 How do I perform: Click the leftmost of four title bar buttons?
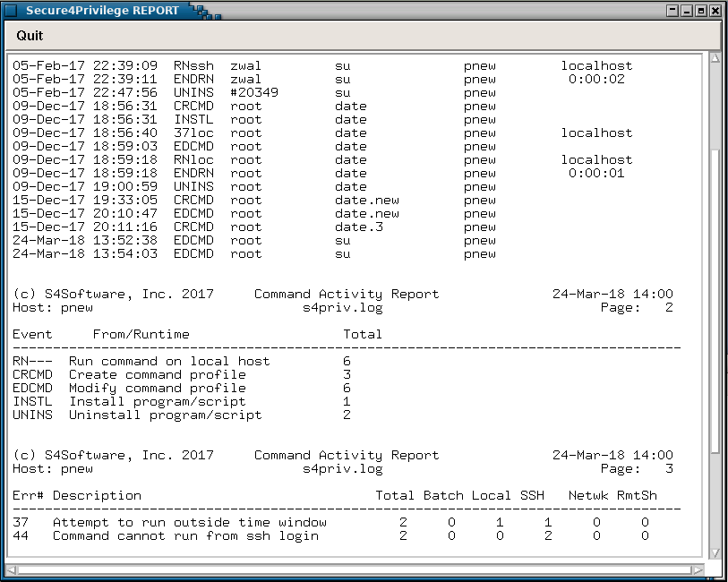(x=672, y=11)
